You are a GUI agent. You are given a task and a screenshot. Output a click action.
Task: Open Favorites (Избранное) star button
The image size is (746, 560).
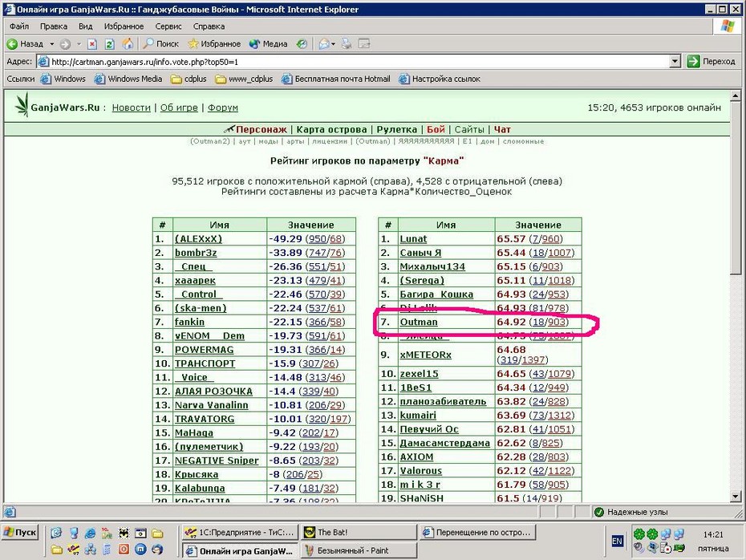[x=213, y=44]
